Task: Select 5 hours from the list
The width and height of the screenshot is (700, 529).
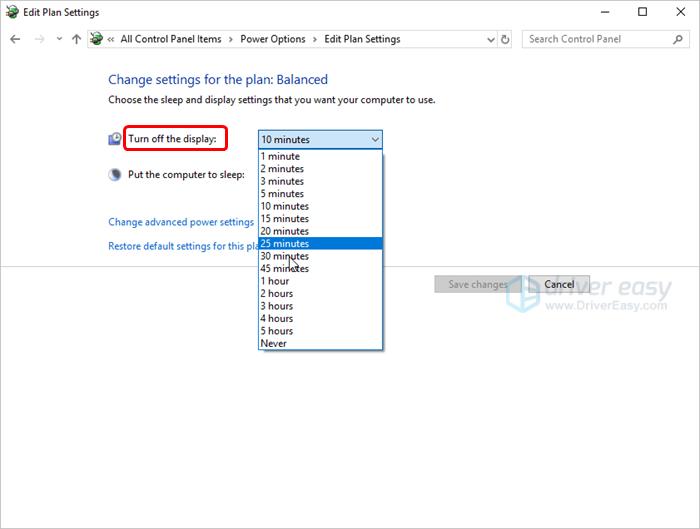Action: [x=320, y=331]
